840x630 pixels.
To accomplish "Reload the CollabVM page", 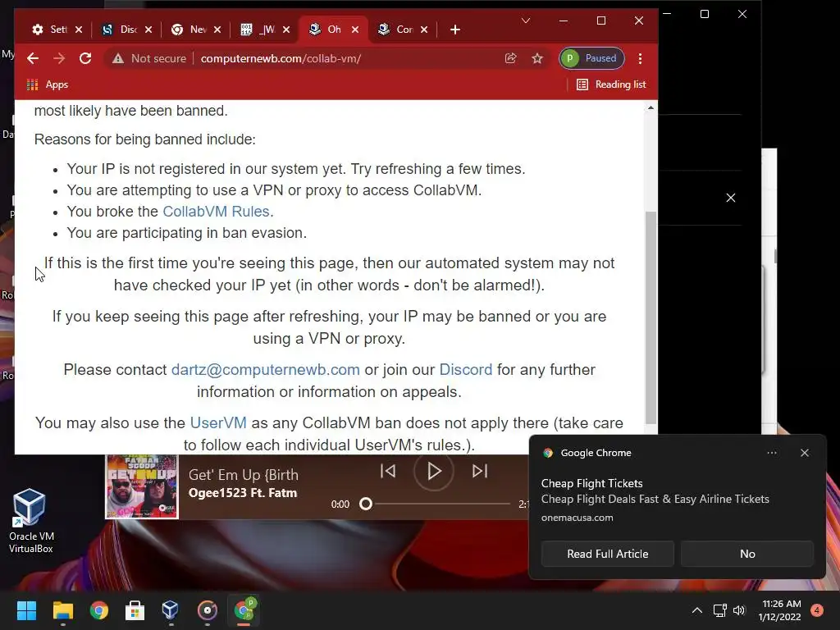I will point(85,58).
